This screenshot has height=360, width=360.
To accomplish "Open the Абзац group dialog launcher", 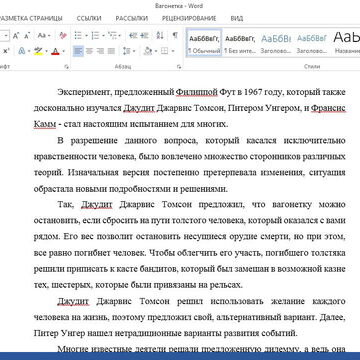I will coord(179,67).
